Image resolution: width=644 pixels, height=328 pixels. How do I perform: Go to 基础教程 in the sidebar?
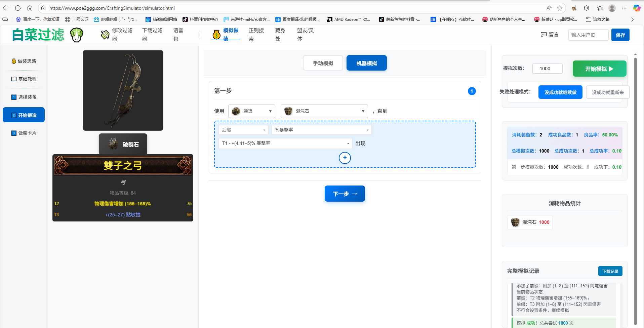coord(24,79)
